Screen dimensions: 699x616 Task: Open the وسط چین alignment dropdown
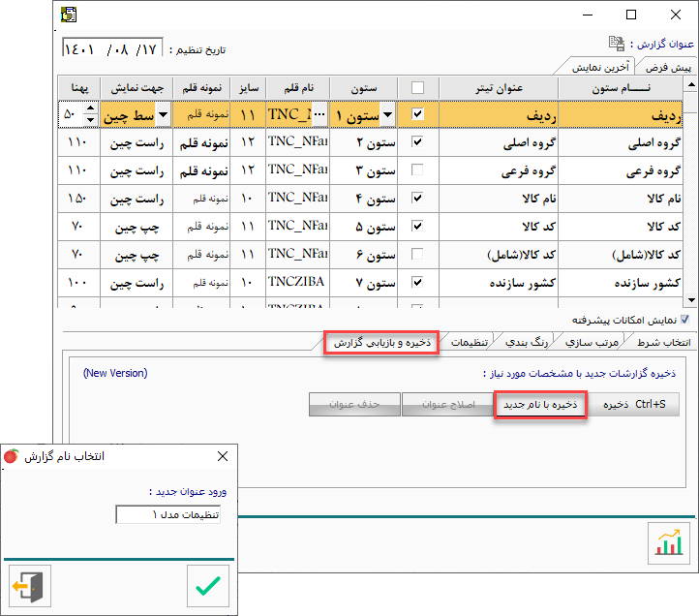pyautogui.click(x=164, y=115)
